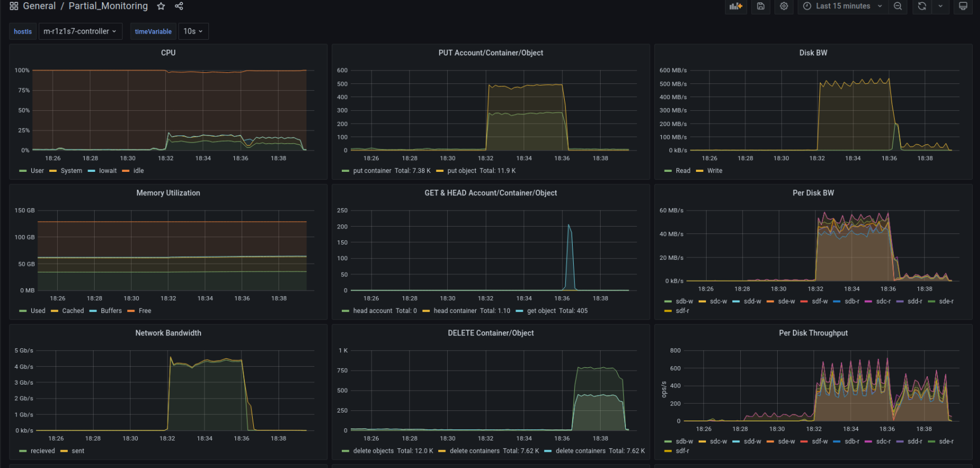Cycle view mode with monitor icon
The image size is (980, 468).
(x=963, y=6)
